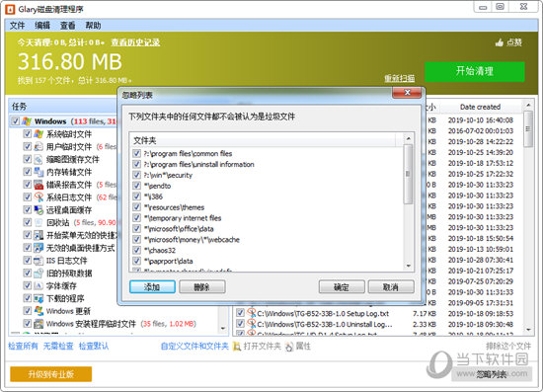543x392 pixels.
Task: Open the 查看 menu
Action: pos(67,26)
